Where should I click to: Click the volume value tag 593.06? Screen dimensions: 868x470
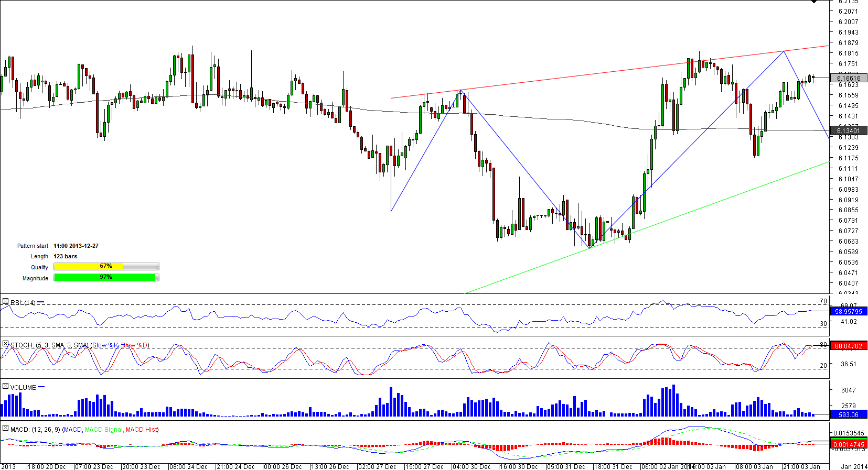click(x=849, y=415)
